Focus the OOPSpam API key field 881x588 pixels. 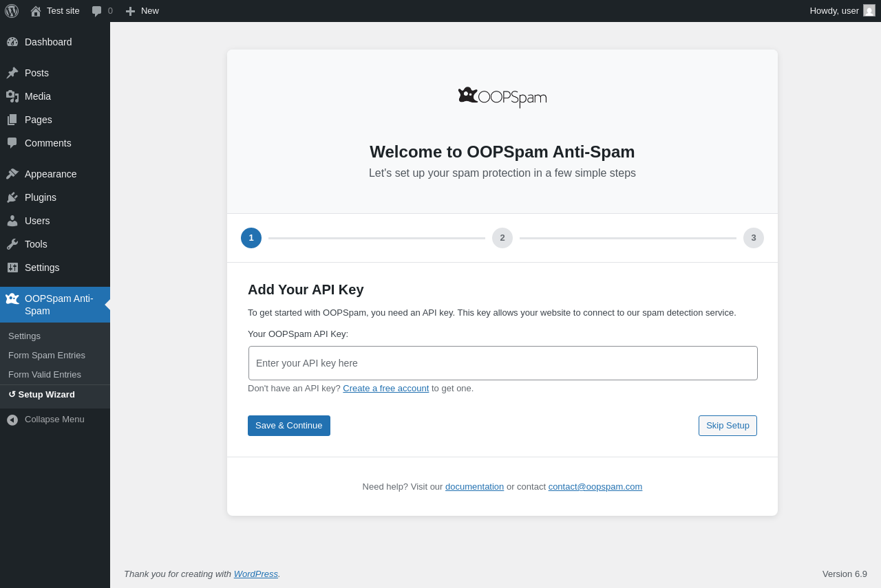[x=502, y=363]
